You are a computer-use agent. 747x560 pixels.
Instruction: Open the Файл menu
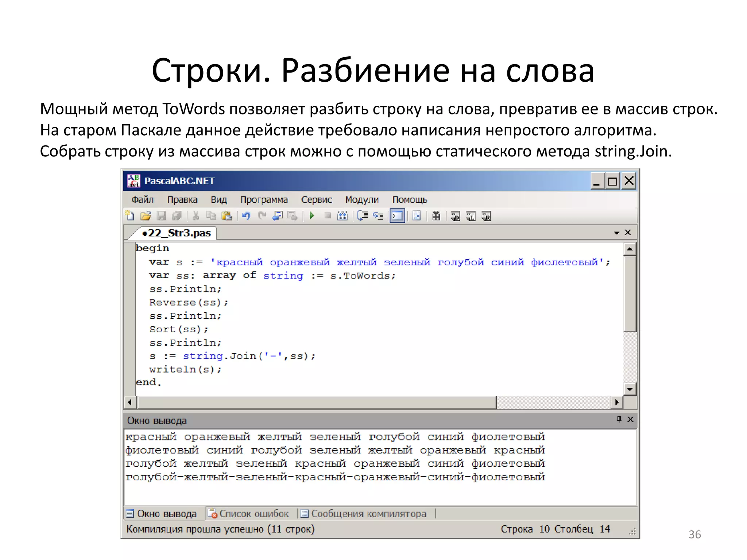pyautogui.click(x=143, y=199)
